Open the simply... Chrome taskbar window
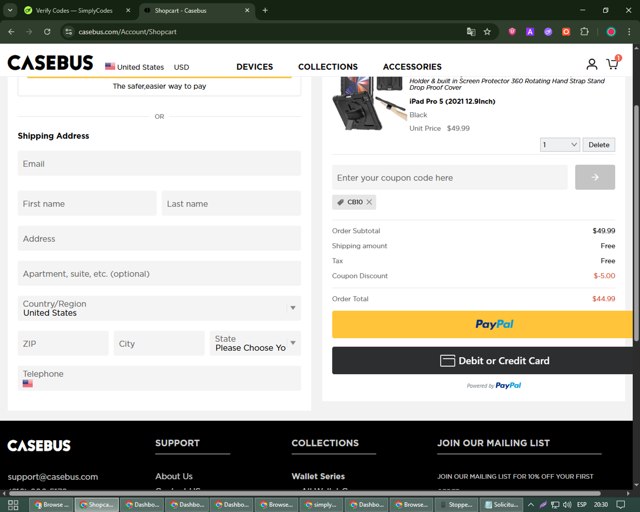This screenshot has height=512, width=640. [x=321, y=505]
